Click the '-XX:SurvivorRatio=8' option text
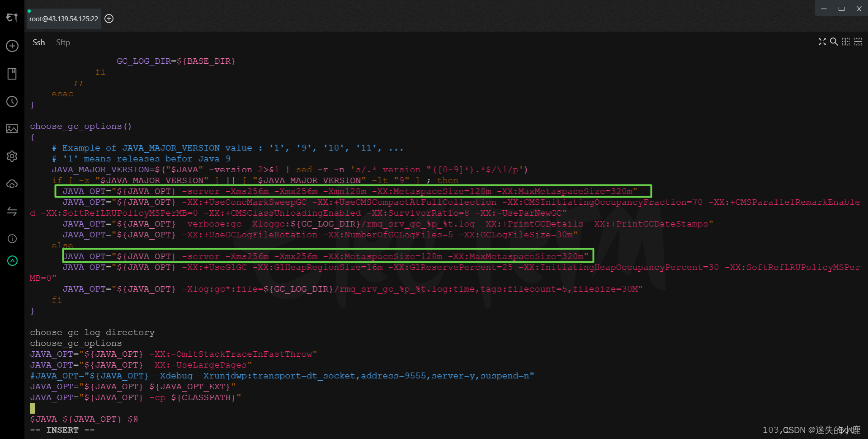This screenshot has width=868, height=439. (x=418, y=213)
